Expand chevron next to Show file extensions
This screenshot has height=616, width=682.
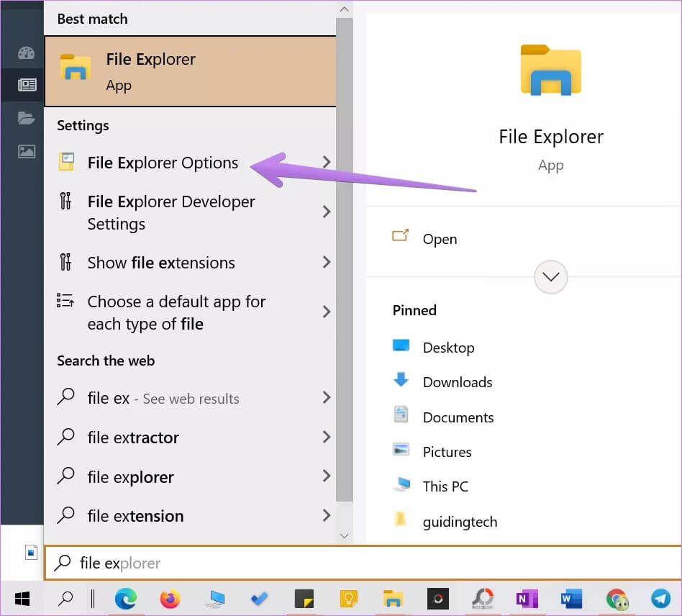[327, 262]
